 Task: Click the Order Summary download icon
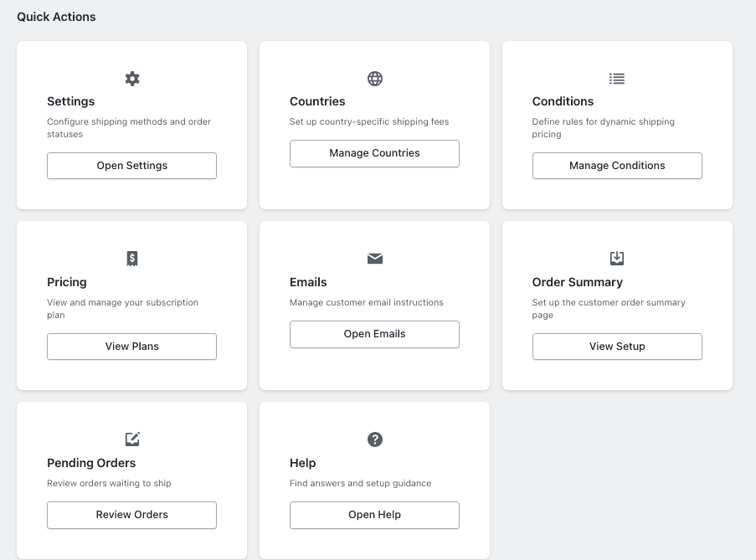(617, 259)
